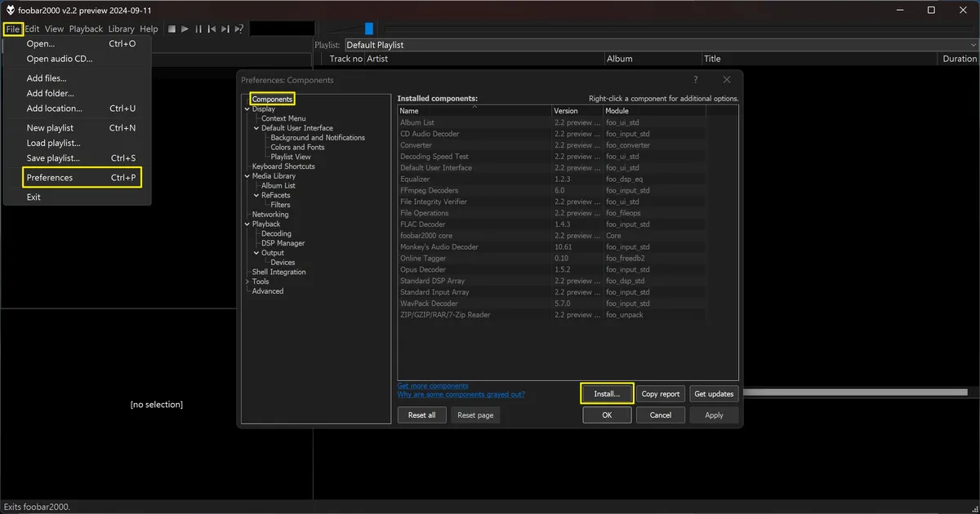Click the random playback icon
The height and width of the screenshot is (514, 980).
coord(239,29)
